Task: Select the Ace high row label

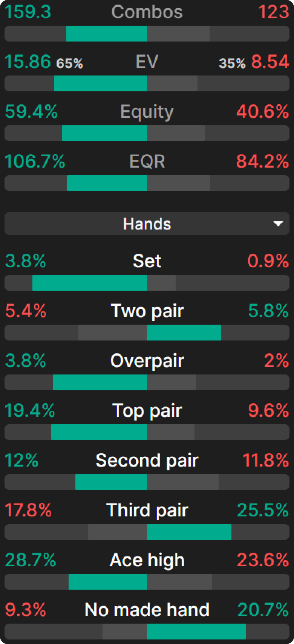Action: (x=147, y=560)
